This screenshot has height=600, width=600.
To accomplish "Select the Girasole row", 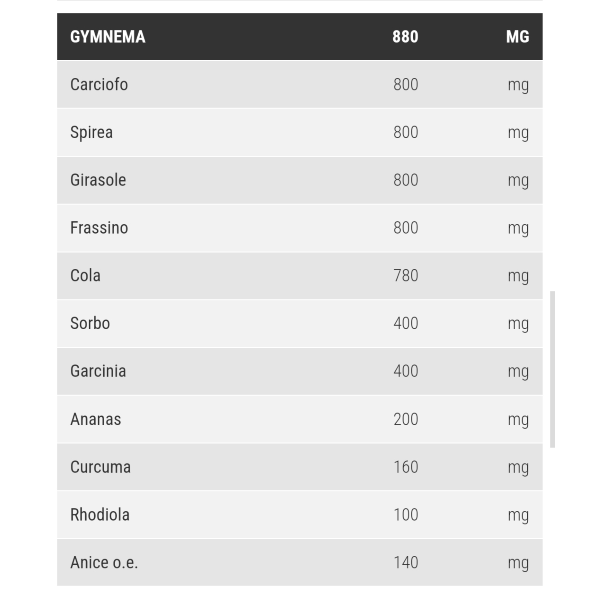I will [x=300, y=180].
